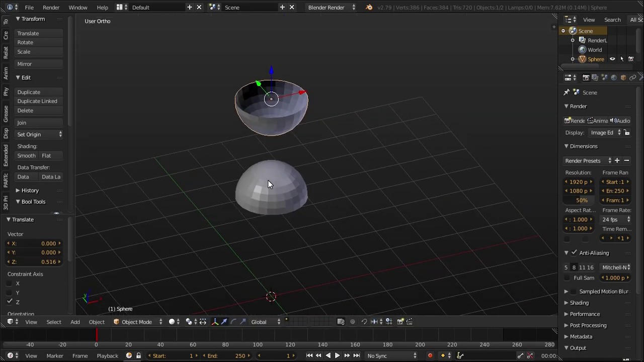This screenshot has width=644, height=362.
Task: Click the Mirror button
Action: 39,64
